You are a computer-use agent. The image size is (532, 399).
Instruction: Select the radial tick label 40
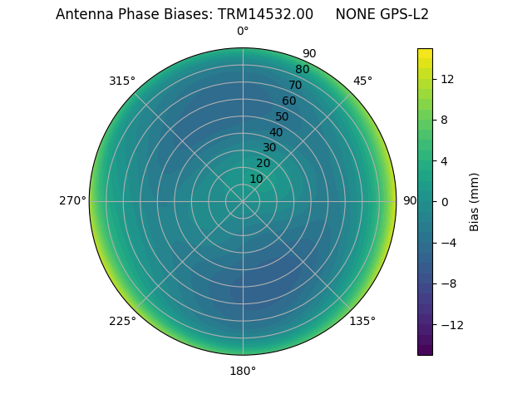276,132
